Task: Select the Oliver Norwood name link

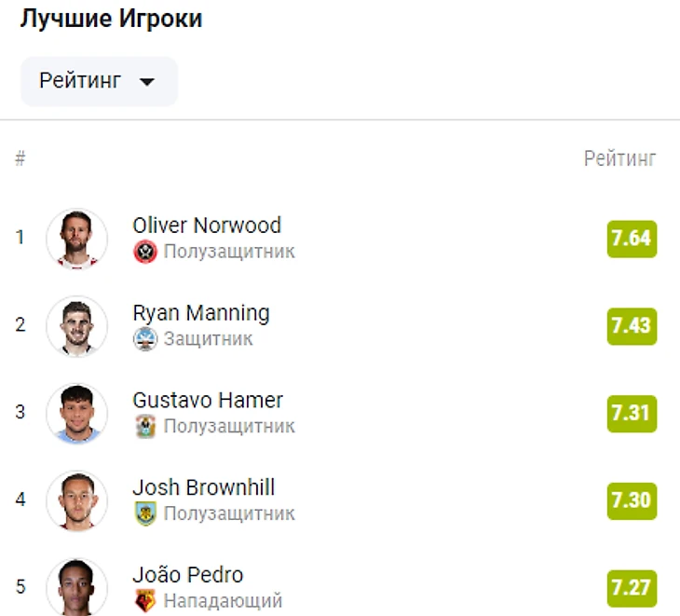Action: (207, 226)
